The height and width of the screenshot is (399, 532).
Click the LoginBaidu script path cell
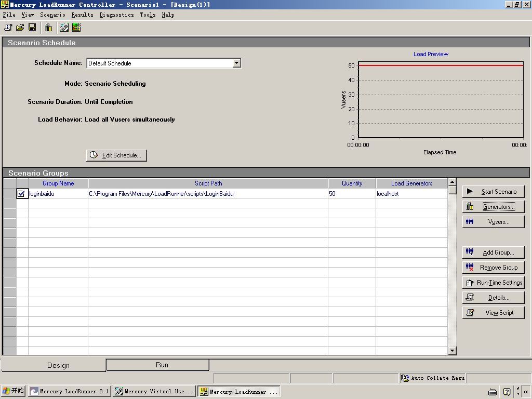pos(208,194)
